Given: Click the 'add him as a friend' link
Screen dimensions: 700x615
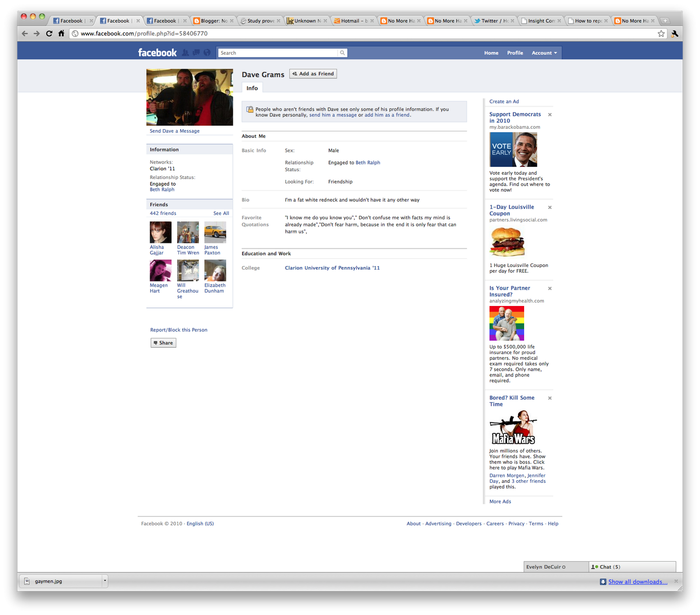Looking at the screenshot, I should 387,115.
